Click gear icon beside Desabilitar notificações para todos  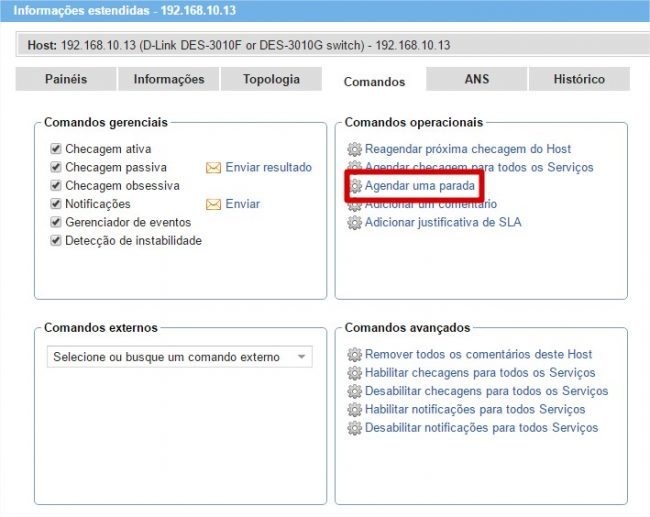pos(354,428)
